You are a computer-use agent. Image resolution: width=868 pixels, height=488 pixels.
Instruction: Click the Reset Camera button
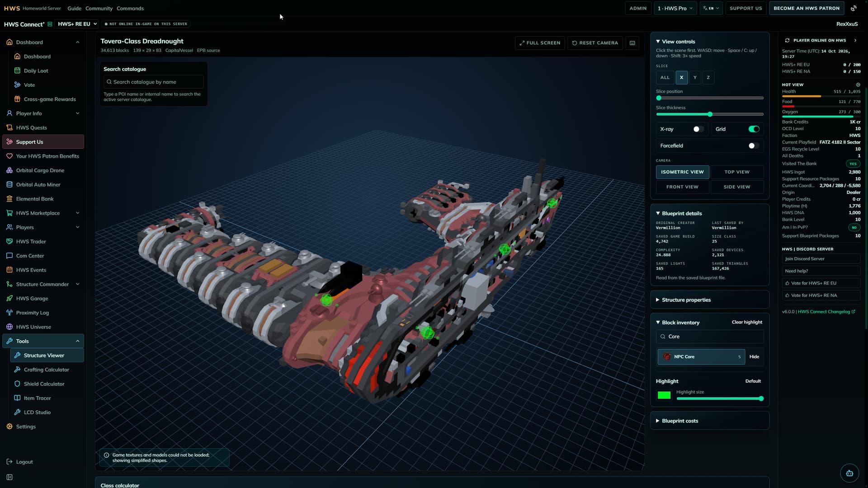click(x=595, y=43)
